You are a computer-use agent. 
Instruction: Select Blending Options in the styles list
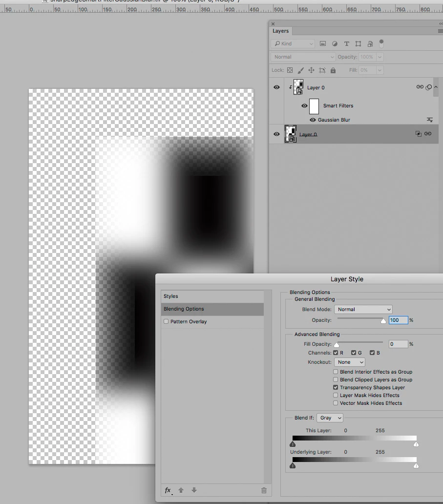pos(212,309)
